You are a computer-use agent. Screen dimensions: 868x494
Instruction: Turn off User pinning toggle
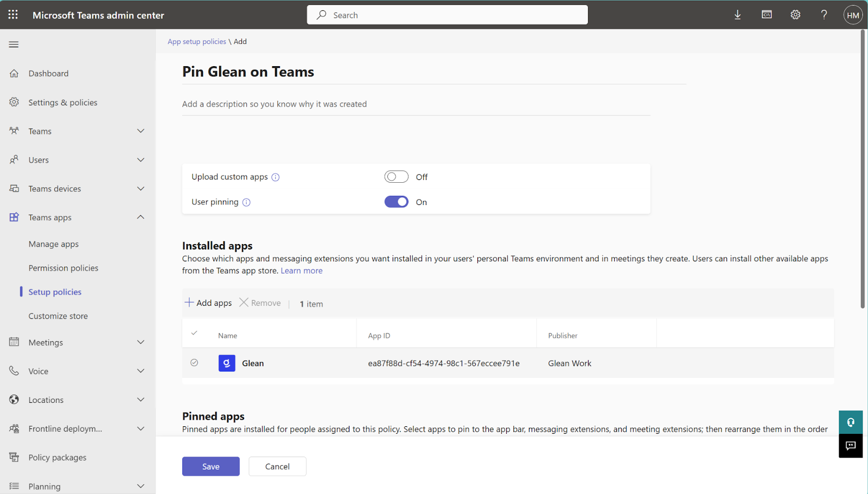click(396, 202)
